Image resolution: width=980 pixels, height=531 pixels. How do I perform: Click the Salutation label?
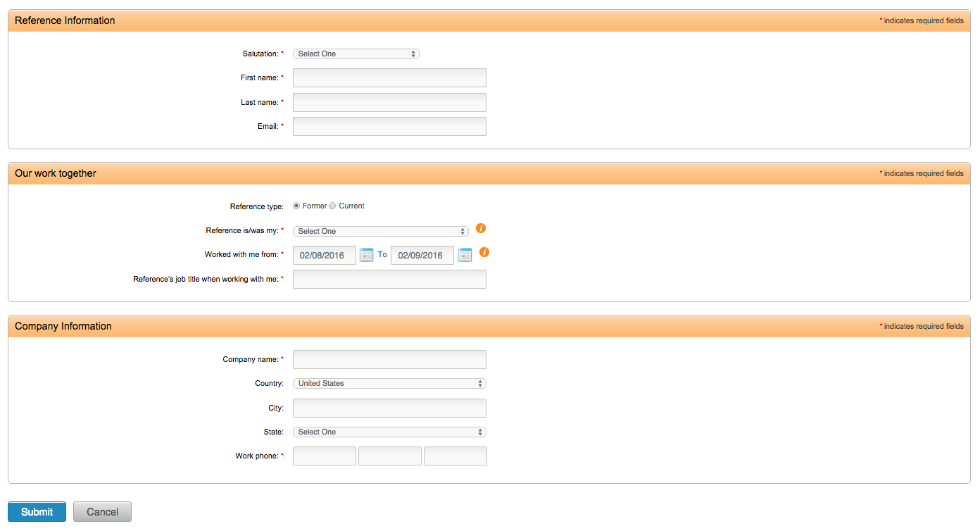[x=260, y=54]
